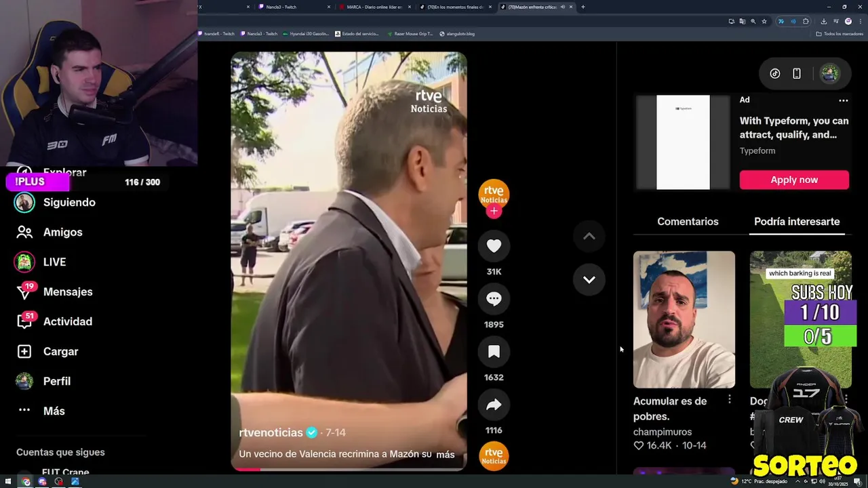The width and height of the screenshot is (868, 488).
Task: Follow rtve Noticias with the plus badge
Action: (494, 211)
